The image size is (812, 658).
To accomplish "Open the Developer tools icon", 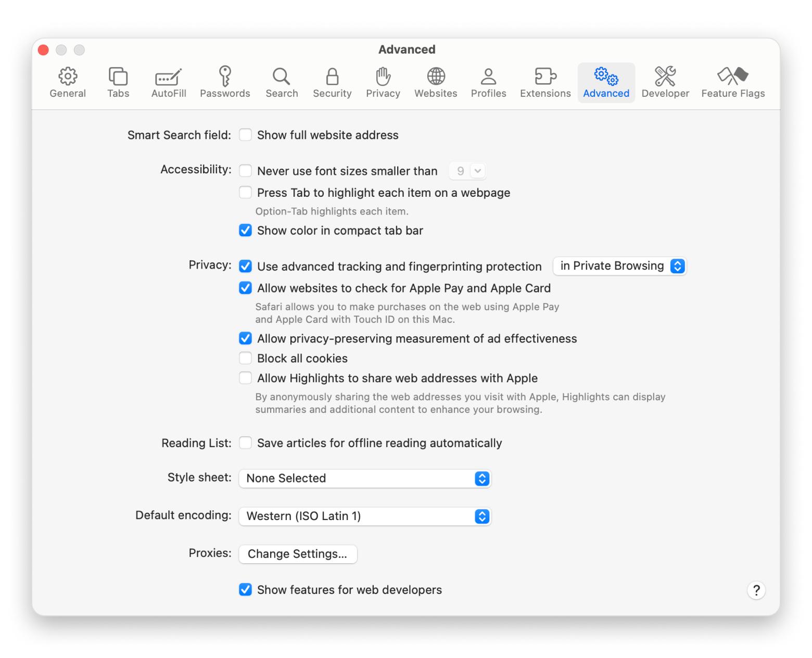I will click(665, 77).
